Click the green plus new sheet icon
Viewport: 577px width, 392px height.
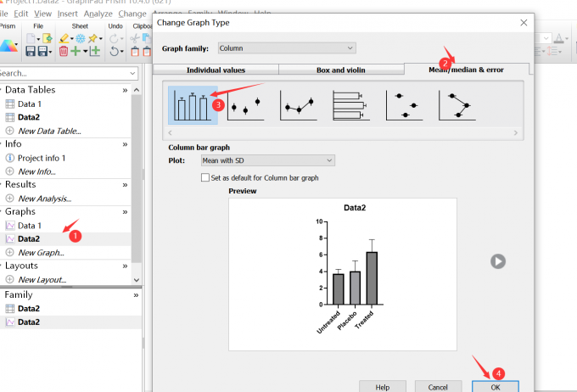point(76,51)
